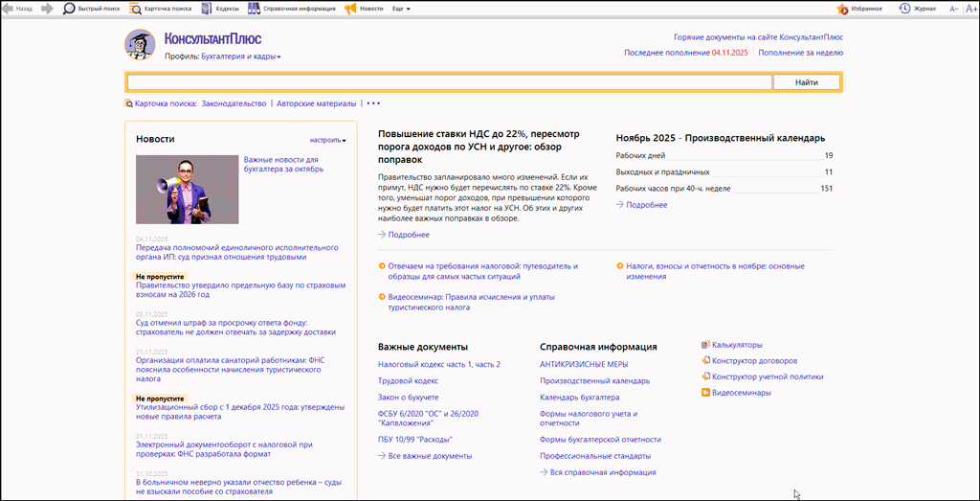Open the Бухгалтерия и кадры profile dropdown
This screenshot has width=980, height=501.
point(241,57)
